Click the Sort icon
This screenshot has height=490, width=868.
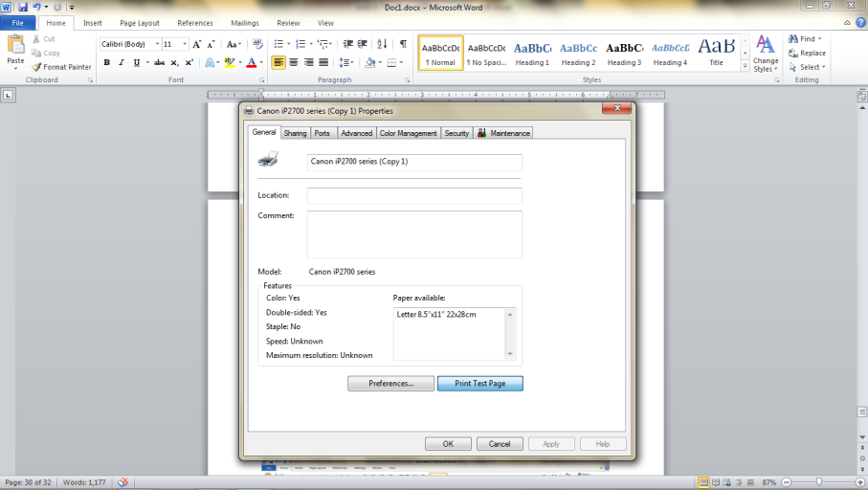382,44
